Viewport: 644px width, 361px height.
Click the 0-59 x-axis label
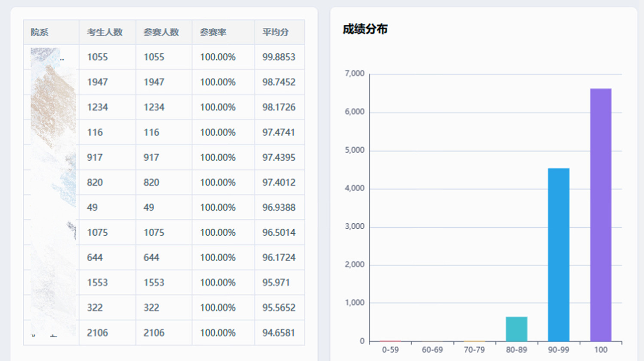(390, 350)
